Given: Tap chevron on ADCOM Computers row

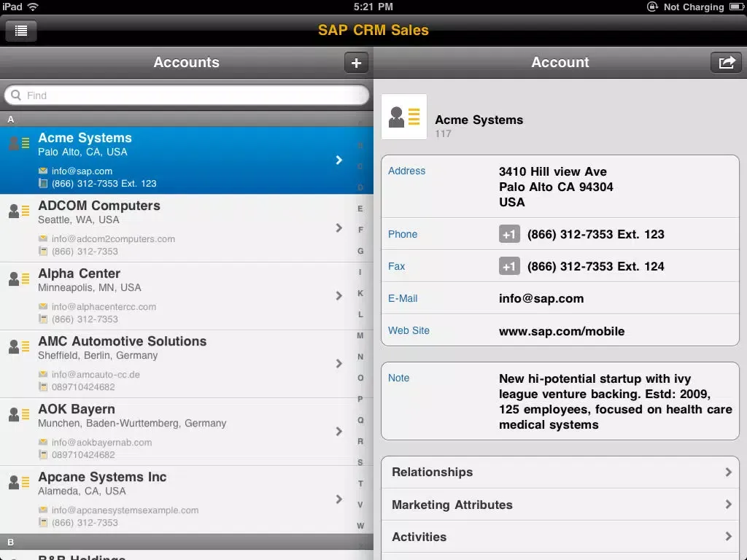Looking at the screenshot, I should (x=338, y=228).
